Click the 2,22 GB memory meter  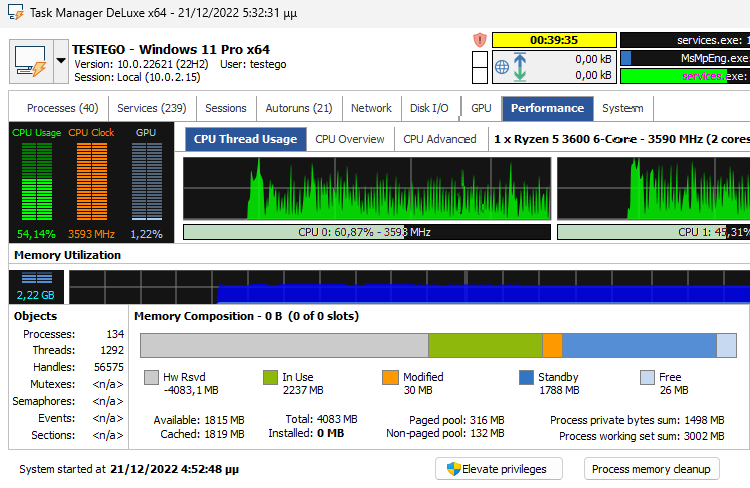point(35,287)
